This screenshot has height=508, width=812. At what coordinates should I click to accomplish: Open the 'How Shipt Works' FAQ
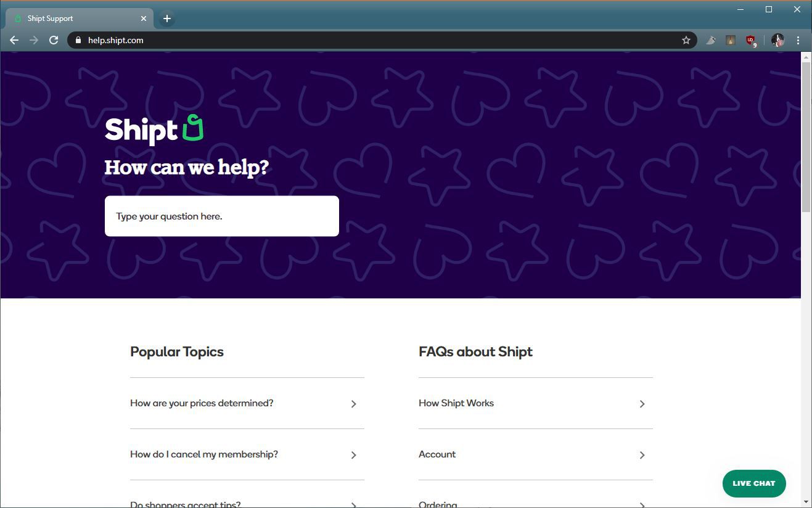pos(456,403)
